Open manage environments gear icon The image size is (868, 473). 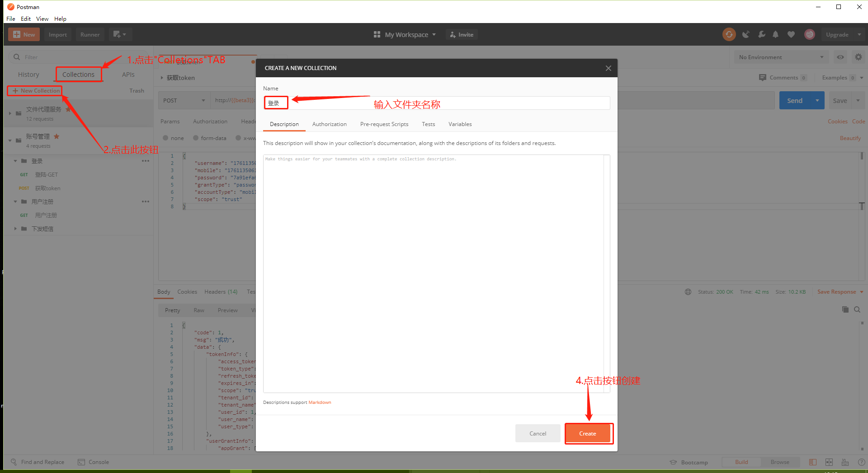click(858, 57)
